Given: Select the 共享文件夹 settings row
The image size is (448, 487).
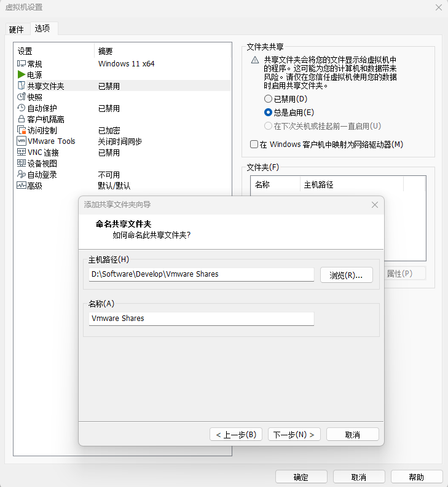Looking at the screenshot, I should point(122,85).
